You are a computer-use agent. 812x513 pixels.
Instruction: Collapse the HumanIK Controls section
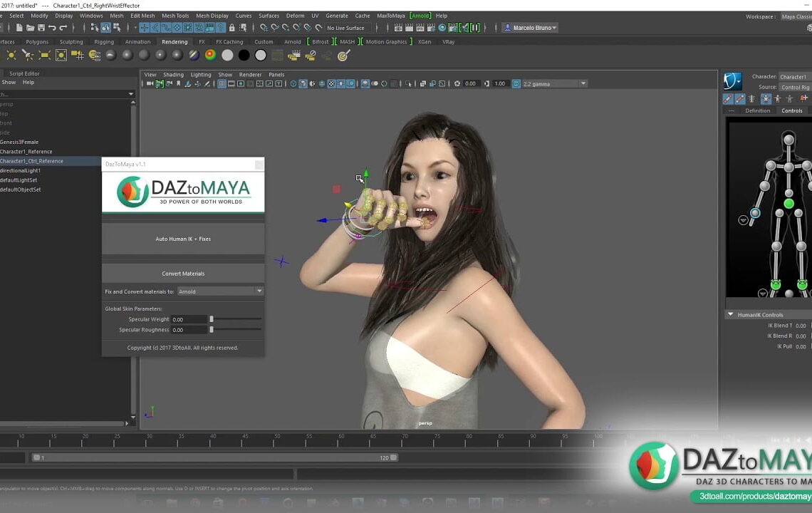[x=730, y=314]
